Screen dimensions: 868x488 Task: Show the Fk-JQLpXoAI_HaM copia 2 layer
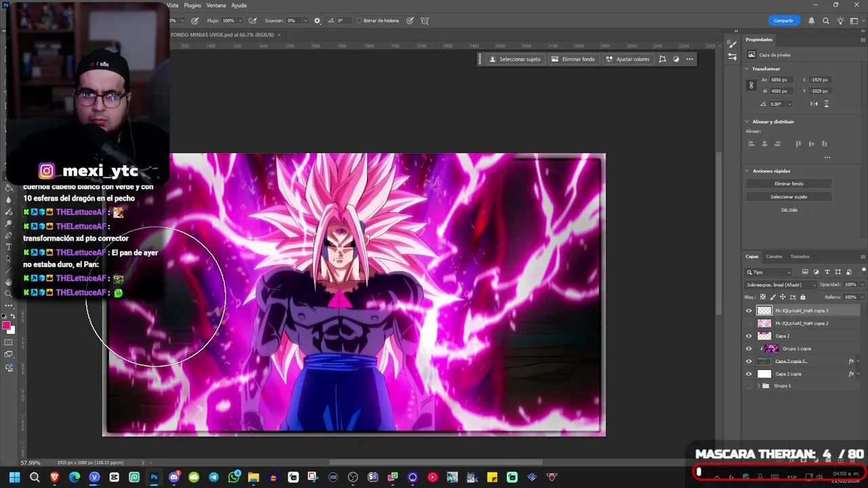tap(749, 323)
